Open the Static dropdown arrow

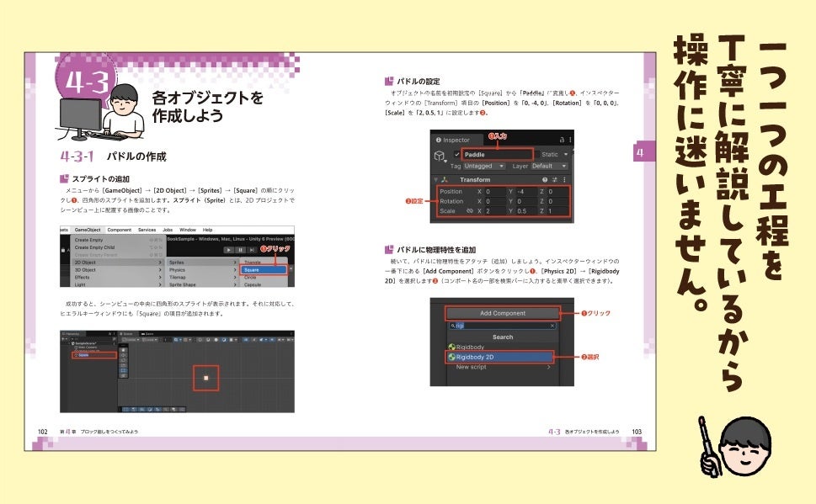click(566, 155)
